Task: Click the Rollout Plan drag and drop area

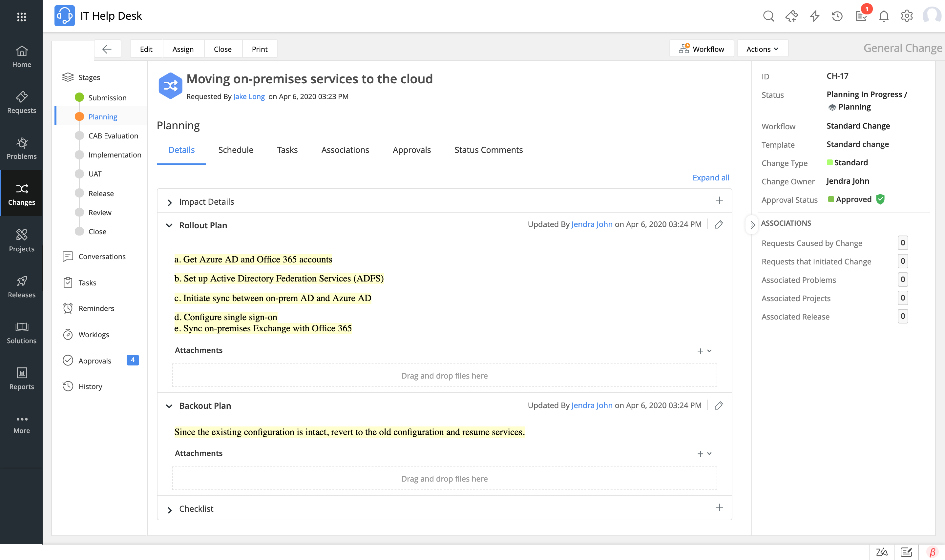Action: (x=444, y=376)
